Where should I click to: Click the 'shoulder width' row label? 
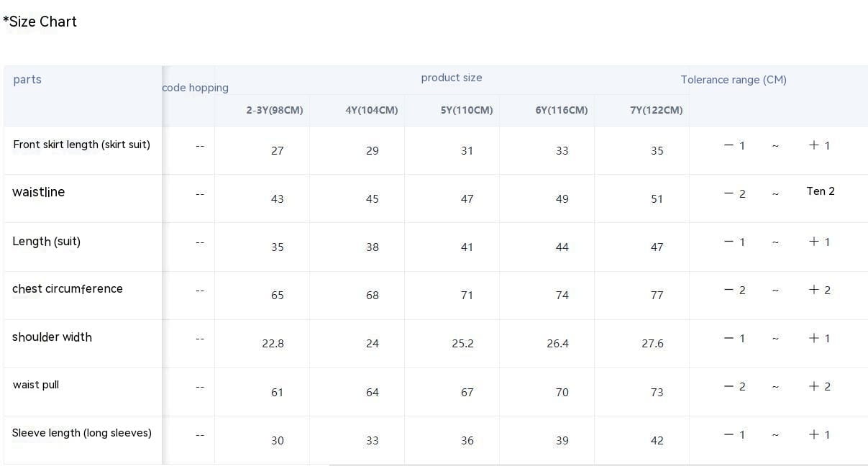pyautogui.click(x=52, y=337)
